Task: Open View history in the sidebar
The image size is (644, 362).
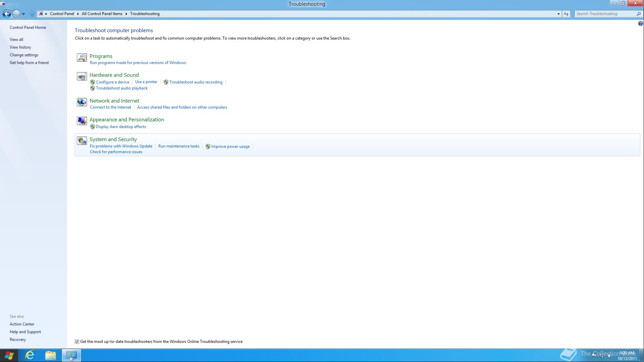Action: point(20,47)
